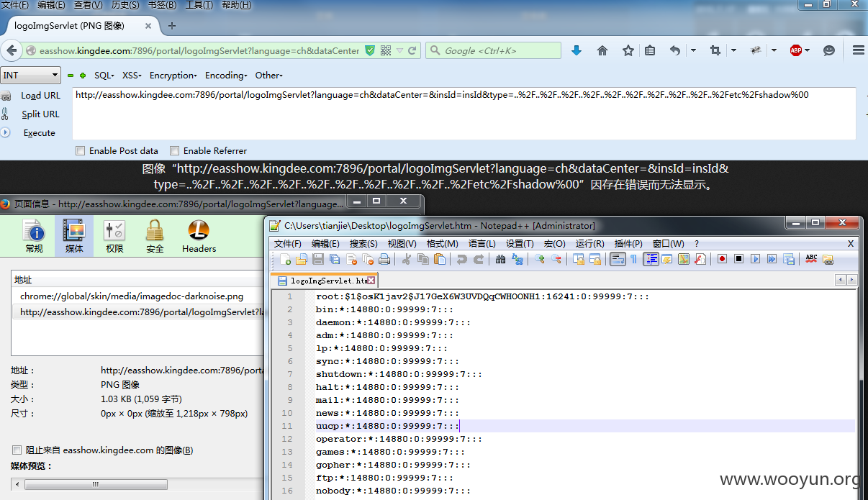
Task: Open the 搜索(S) menu in Notepad++
Action: (363, 244)
